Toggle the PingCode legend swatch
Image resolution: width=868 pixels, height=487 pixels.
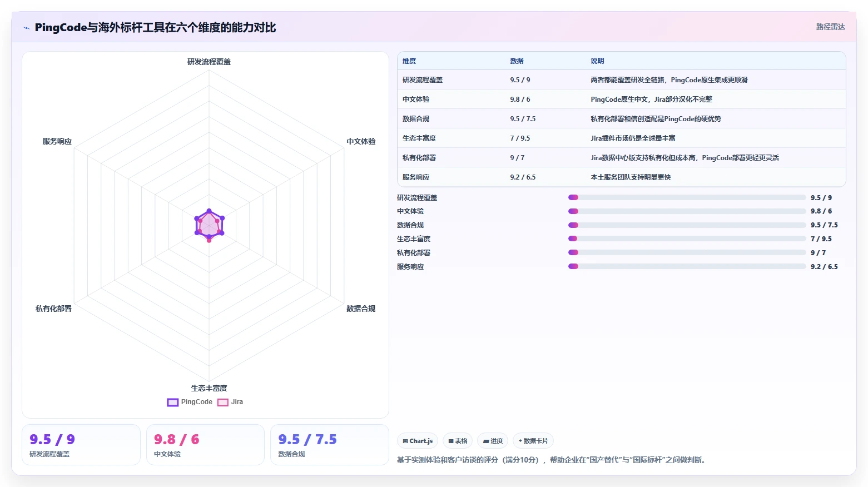pos(173,402)
